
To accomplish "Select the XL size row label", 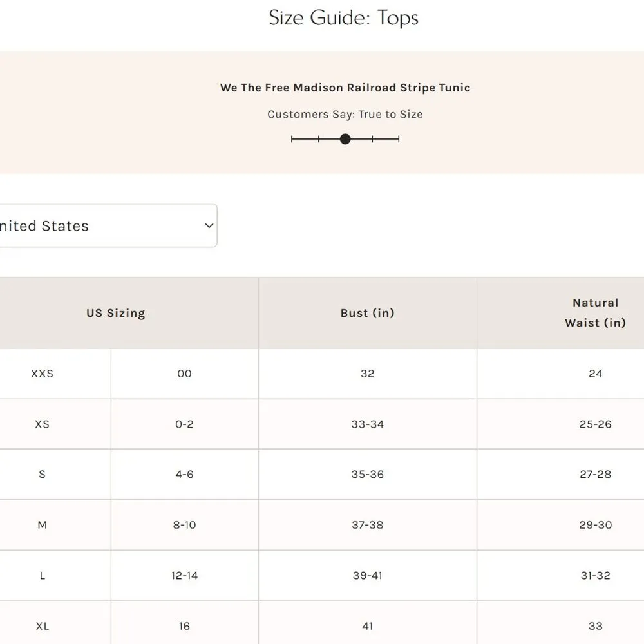I will tap(43, 626).
